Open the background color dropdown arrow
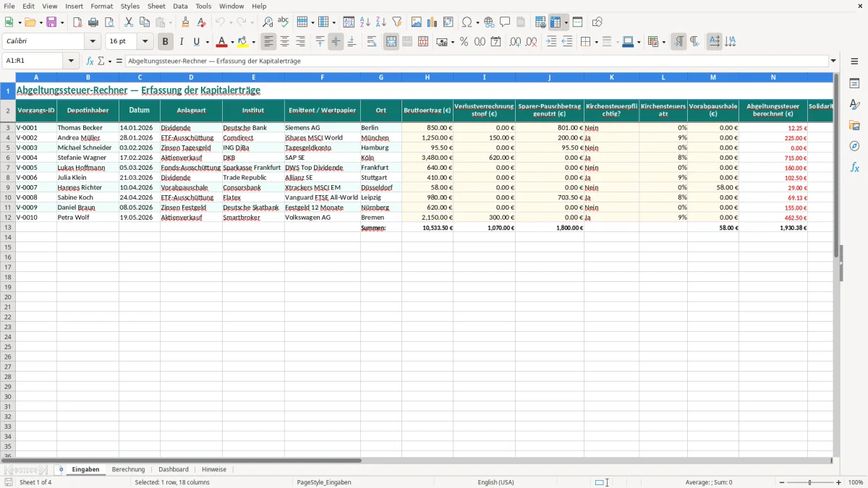This screenshot has width=868, height=488. click(x=253, y=42)
